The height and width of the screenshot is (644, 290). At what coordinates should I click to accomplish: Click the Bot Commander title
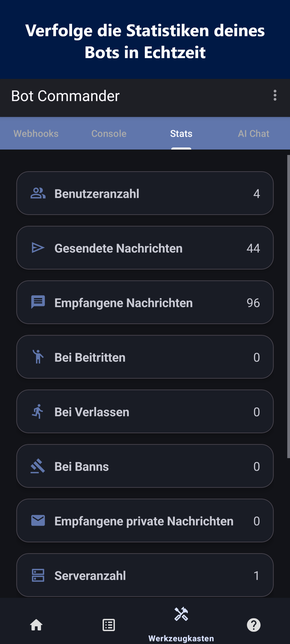[65, 96]
